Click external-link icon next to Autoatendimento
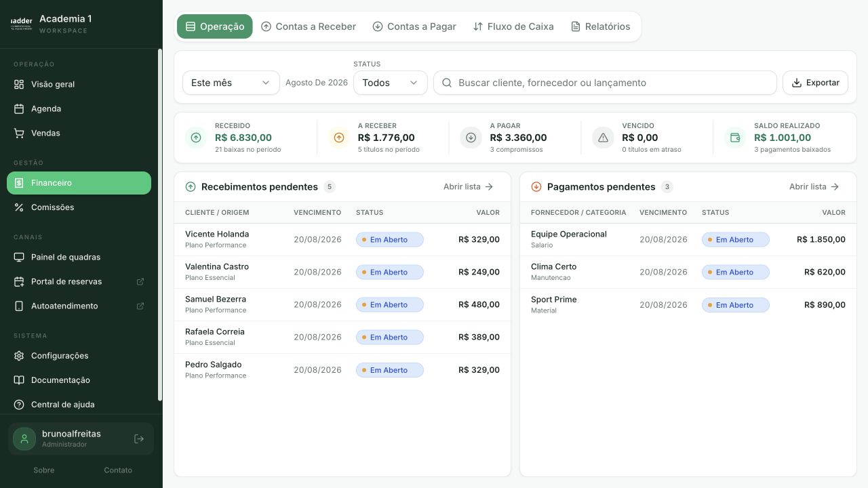This screenshot has width=868, height=488. coord(140,306)
